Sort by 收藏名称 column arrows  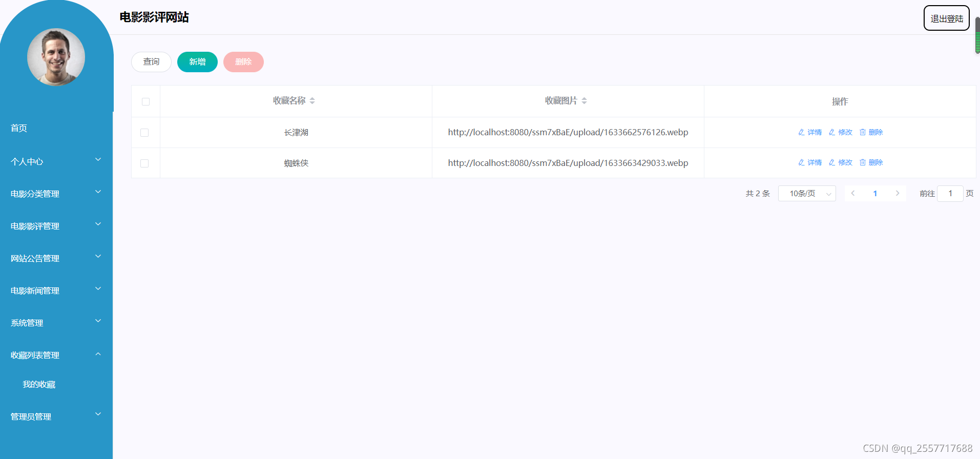(x=312, y=101)
